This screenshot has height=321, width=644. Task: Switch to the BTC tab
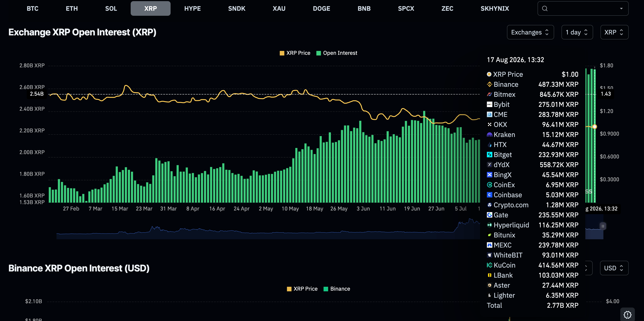(33, 8)
